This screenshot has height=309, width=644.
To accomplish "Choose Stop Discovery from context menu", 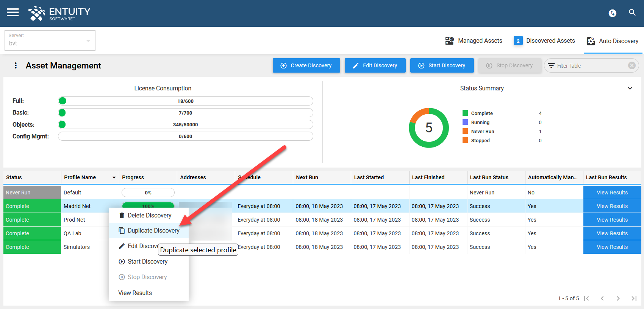I will click(x=149, y=277).
